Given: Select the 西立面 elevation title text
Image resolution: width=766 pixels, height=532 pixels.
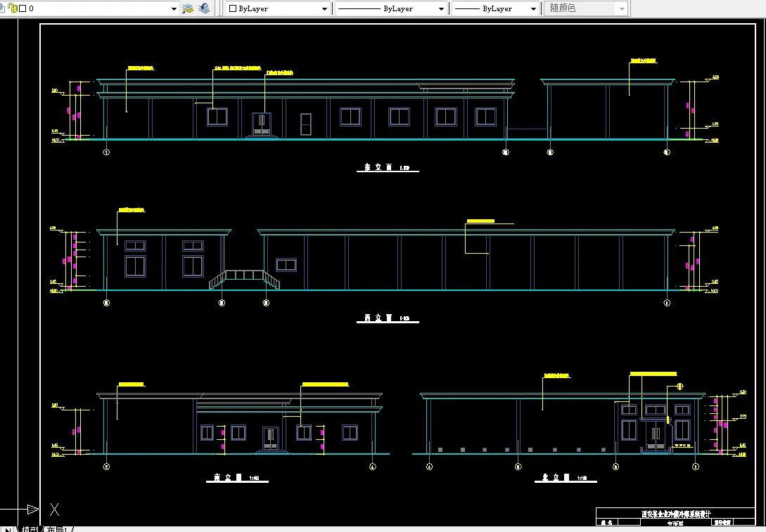Looking at the screenshot, I should pyautogui.click(x=378, y=318).
